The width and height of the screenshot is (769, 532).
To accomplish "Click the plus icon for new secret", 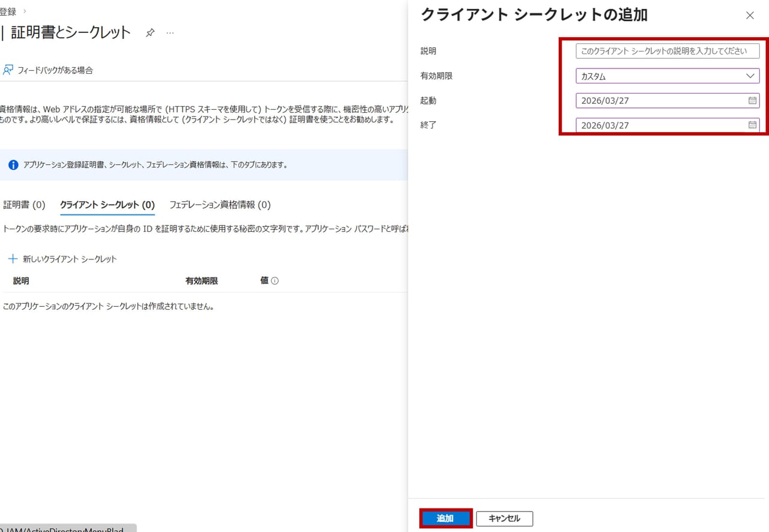I will pos(12,259).
